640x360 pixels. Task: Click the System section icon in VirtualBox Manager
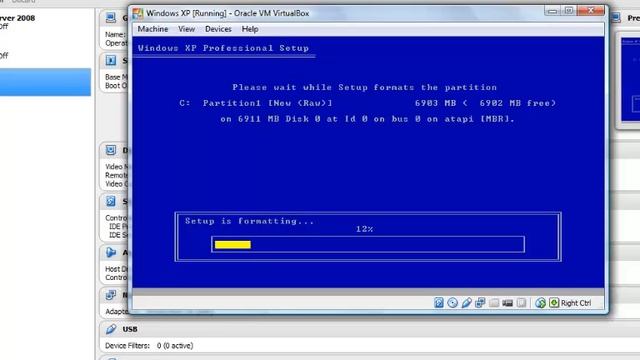[111, 60]
